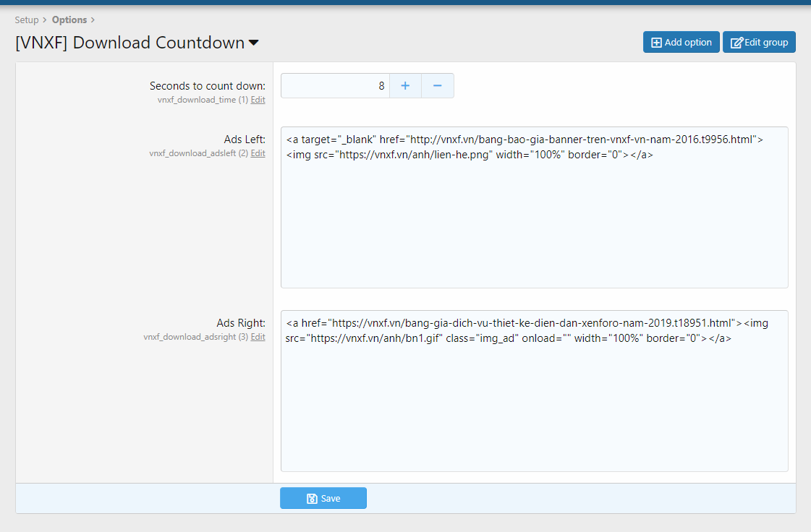The height and width of the screenshot is (532, 811).
Task: Click the plus-square icon on Add option
Action: 656,43
